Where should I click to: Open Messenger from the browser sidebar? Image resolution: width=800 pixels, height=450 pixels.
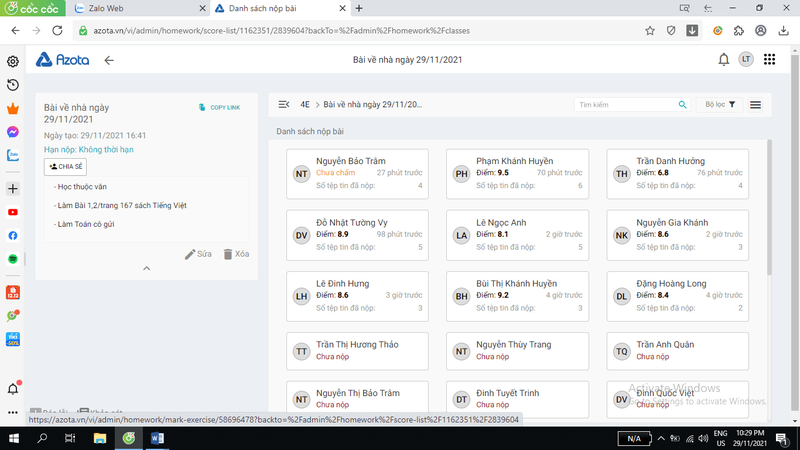click(x=13, y=132)
